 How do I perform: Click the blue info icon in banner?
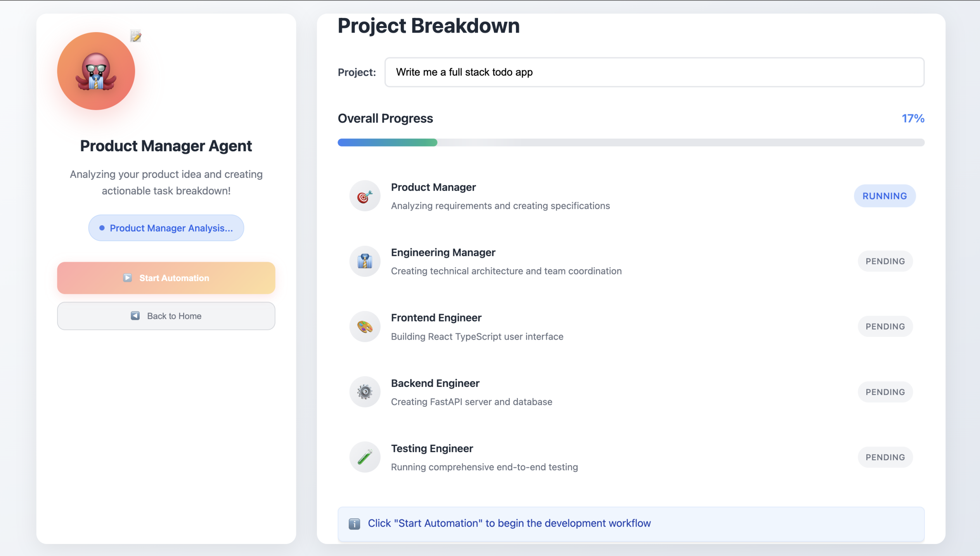(354, 524)
